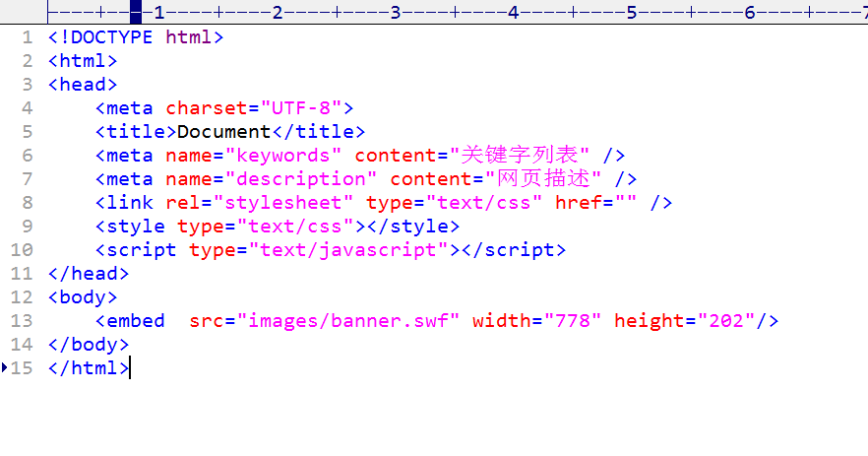Click the <embed tag name

pos(130,321)
